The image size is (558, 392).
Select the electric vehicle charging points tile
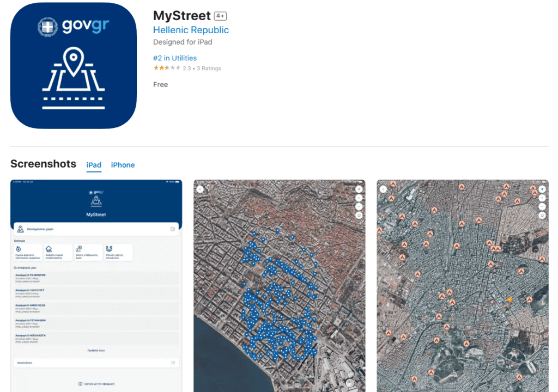coord(28,253)
